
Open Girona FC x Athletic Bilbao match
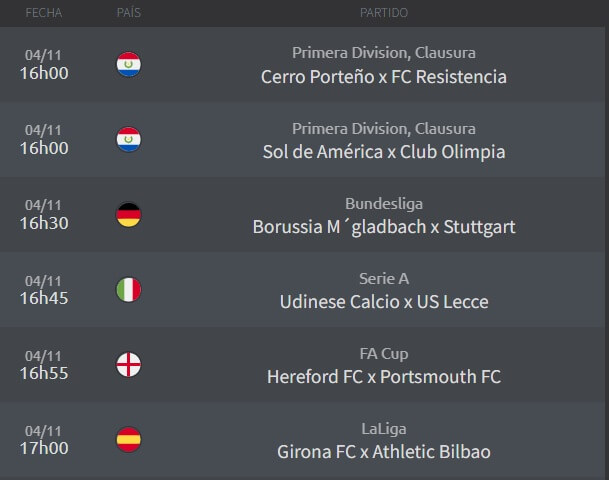(384, 452)
